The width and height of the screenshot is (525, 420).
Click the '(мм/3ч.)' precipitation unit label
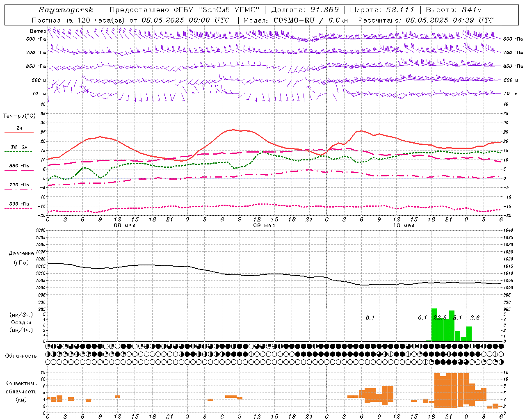click(21, 315)
